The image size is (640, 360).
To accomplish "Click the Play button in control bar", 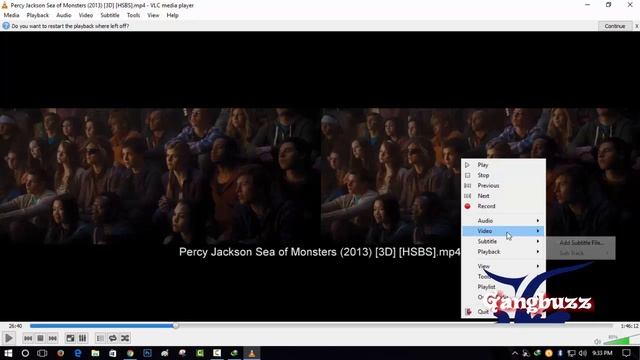I will click(x=9, y=338).
